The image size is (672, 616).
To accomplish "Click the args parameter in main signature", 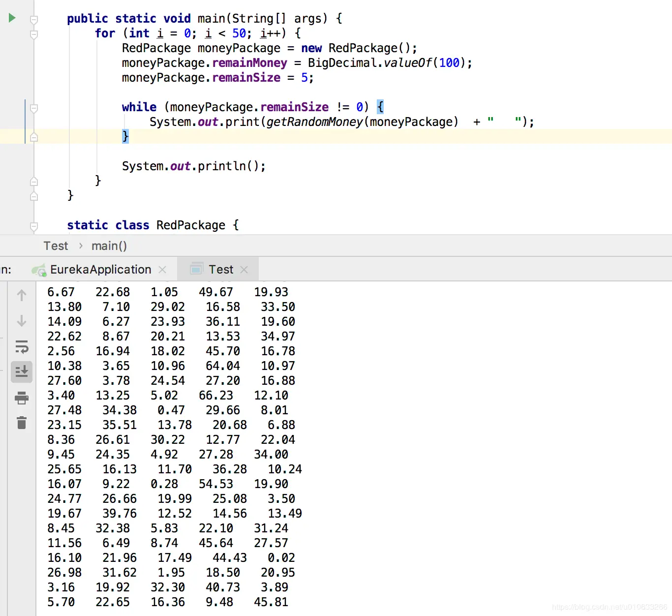I will pyautogui.click(x=308, y=19).
